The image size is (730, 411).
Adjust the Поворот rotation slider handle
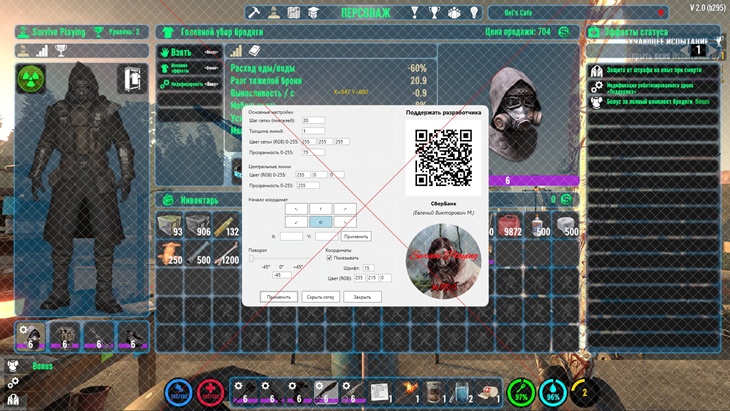[251, 258]
